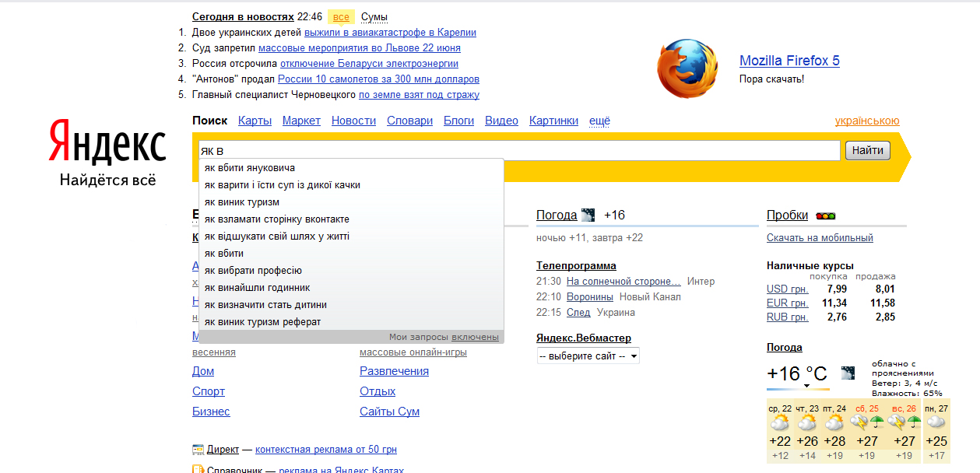Choose suggestion як відшукати свій шлях у житті

[351, 236]
